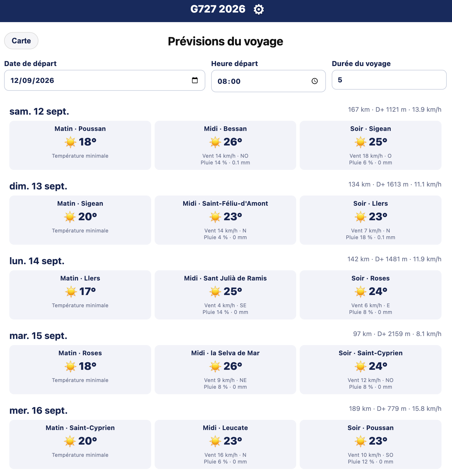Click the sun icon in Midi Bessan card
The image size is (452, 476).
(215, 142)
